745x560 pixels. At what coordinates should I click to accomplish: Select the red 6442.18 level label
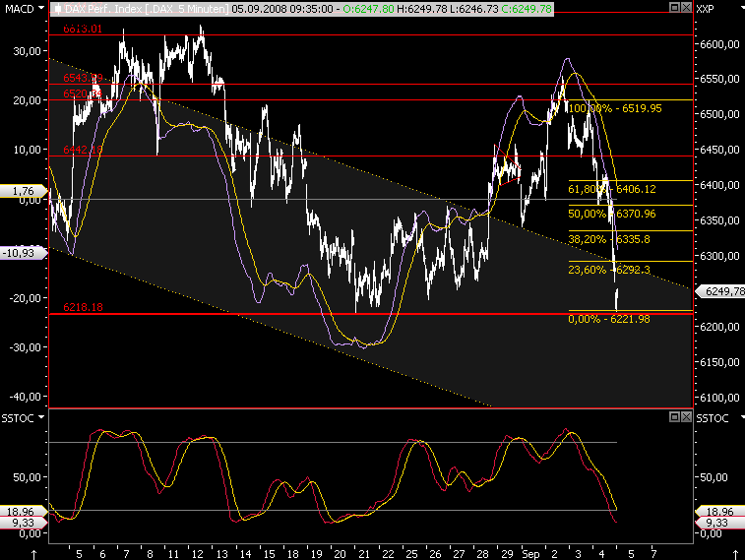tap(83, 150)
